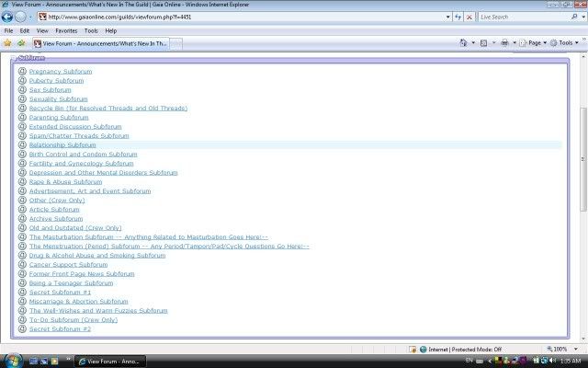
Task: Open the View menu
Action: [42, 30]
